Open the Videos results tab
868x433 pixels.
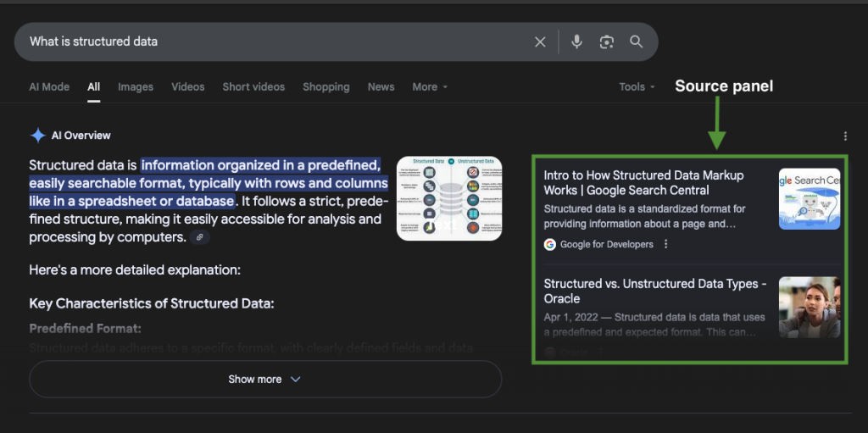point(187,86)
